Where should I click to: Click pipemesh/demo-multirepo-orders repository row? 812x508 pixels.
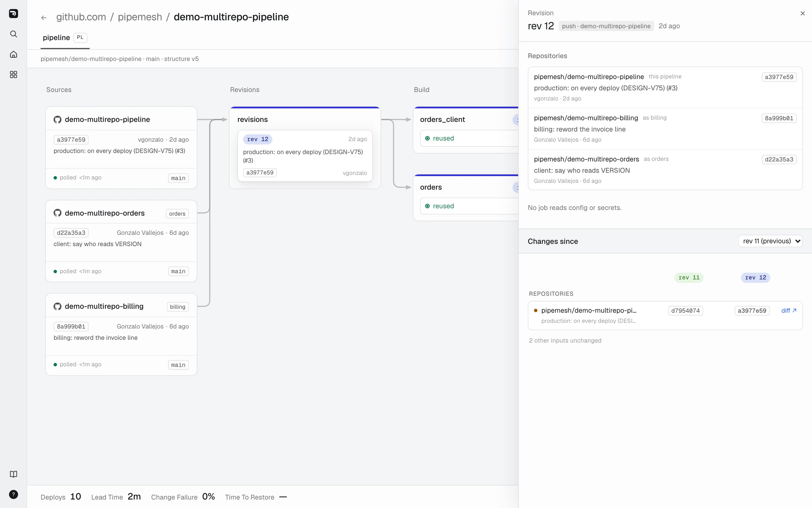[665, 170]
